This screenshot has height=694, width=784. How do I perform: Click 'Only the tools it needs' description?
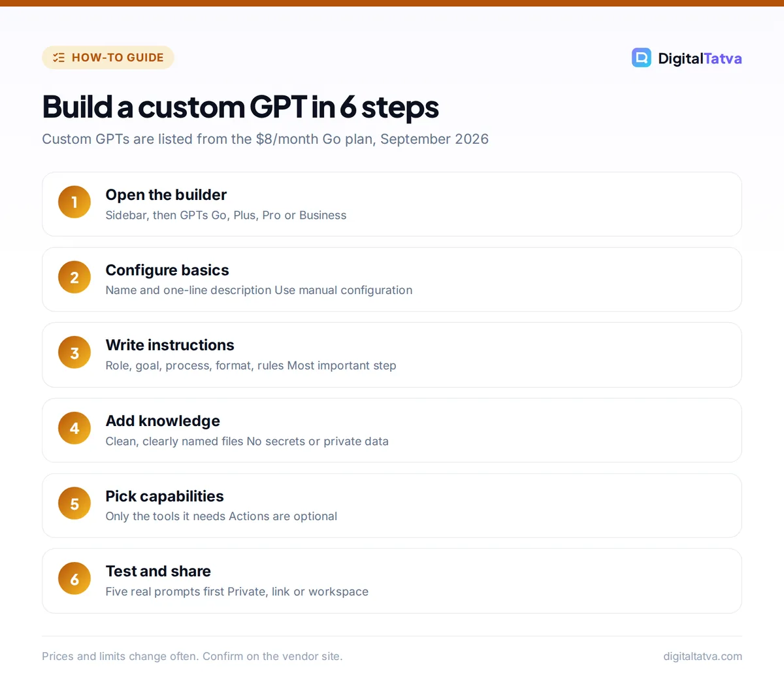click(165, 516)
